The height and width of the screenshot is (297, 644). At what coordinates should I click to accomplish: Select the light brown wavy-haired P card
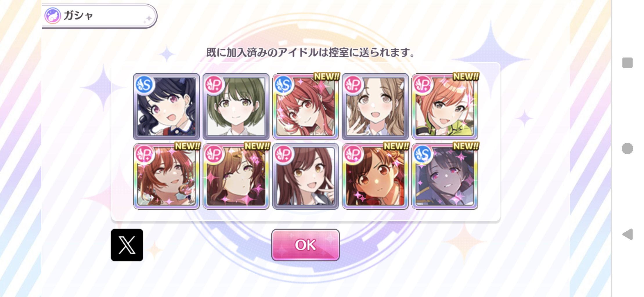(375, 106)
